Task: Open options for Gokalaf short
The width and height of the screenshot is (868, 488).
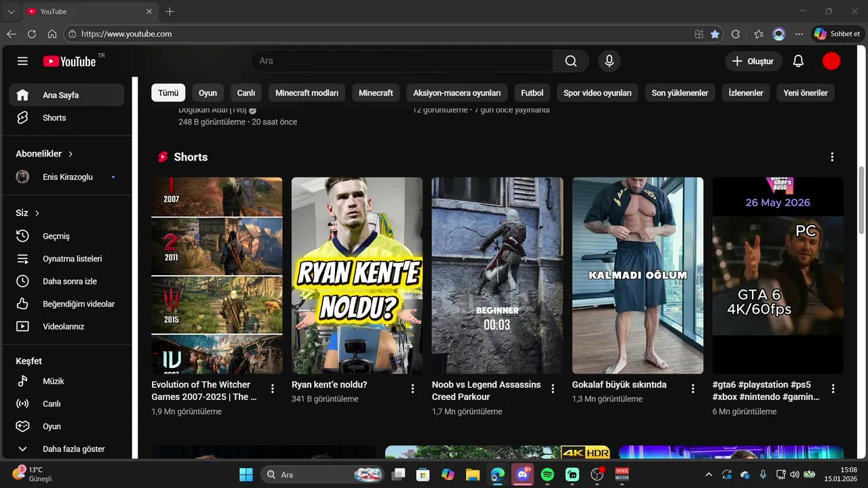Action: pyautogui.click(x=693, y=388)
